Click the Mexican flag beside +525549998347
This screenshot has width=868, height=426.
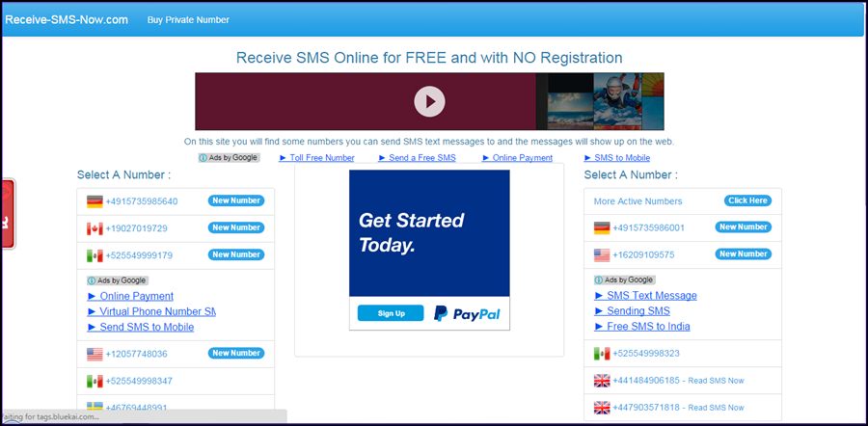(95, 382)
